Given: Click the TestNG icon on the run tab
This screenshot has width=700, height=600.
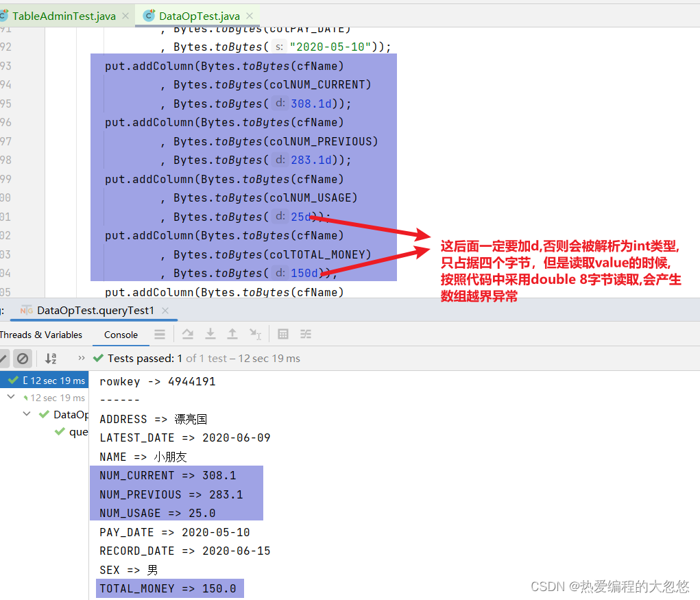Looking at the screenshot, I should coord(27,310).
